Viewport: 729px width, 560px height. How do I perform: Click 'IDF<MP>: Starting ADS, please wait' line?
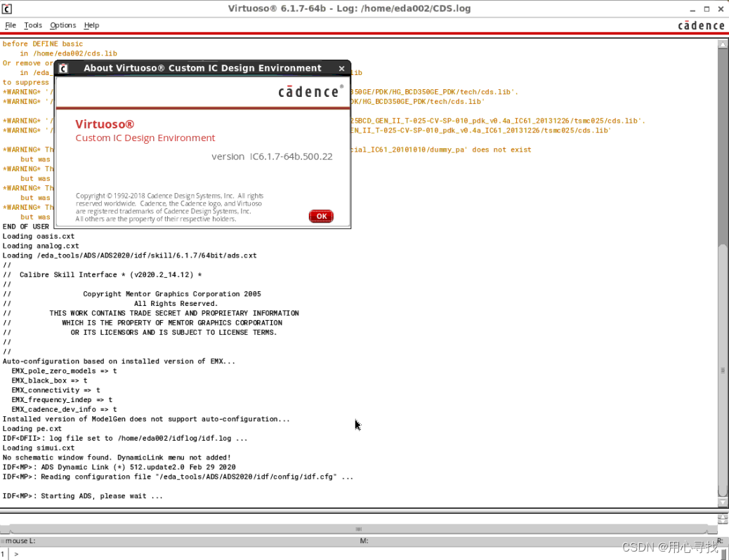coord(83,496)
